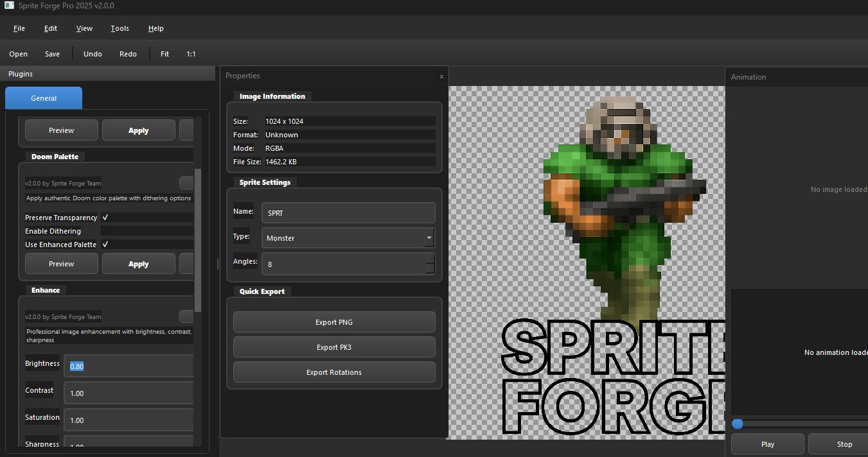Click the sprite Name field containing SPRT

point(348,212)
